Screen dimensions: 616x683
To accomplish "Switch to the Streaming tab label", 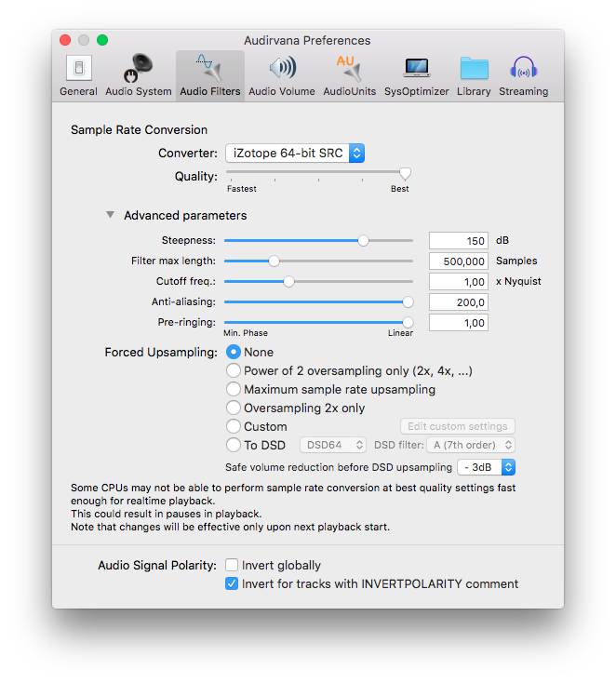I will tap(524, 91).
